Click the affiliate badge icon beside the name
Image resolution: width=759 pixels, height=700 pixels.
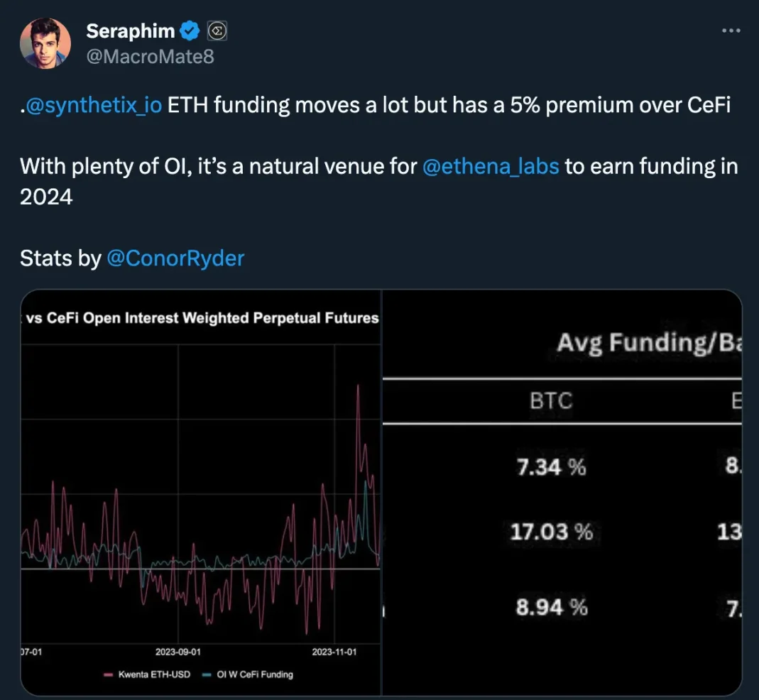[x=217, y=31]
